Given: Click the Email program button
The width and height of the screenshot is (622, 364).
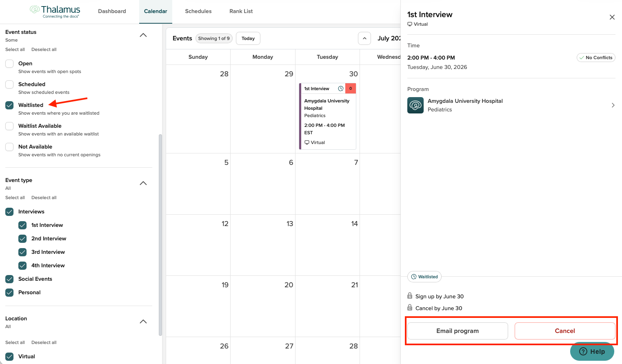Looking at the screenshot, I should click(x=458, y=331).
